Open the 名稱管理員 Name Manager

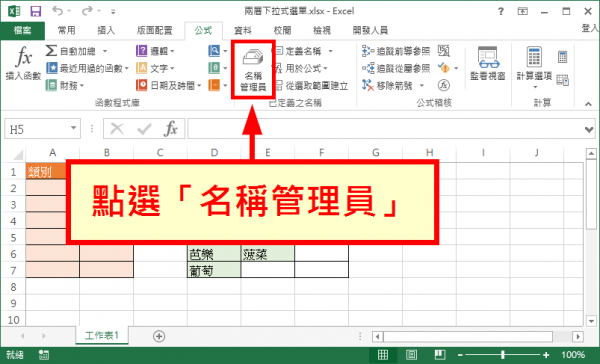pyautogui.click(x=253, y=71)
